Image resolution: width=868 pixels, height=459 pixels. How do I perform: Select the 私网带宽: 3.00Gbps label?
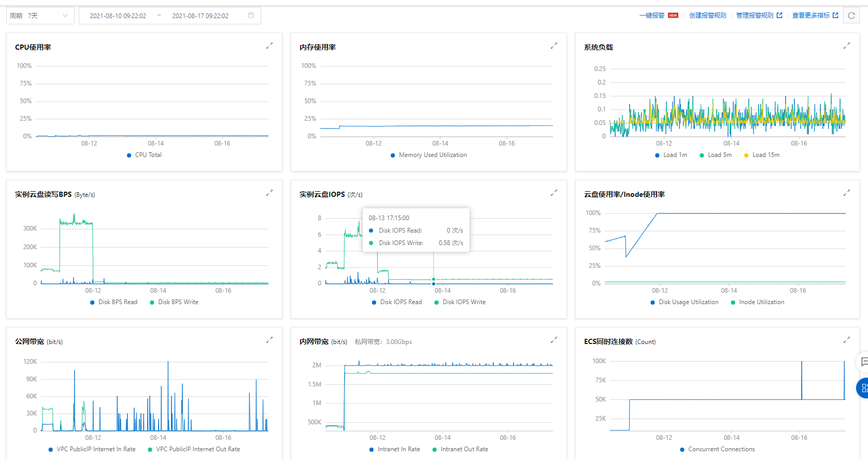point(383,342)
